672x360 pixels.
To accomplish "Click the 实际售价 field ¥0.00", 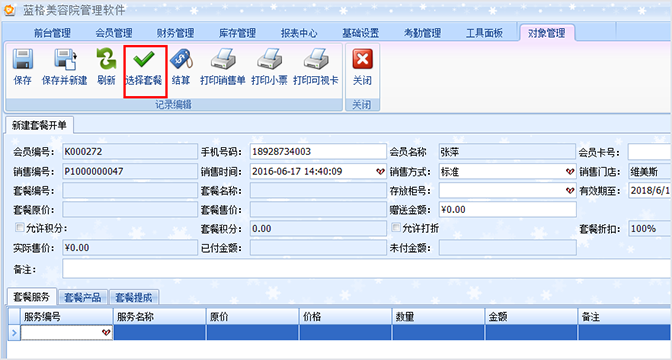I will pos(130,248).
